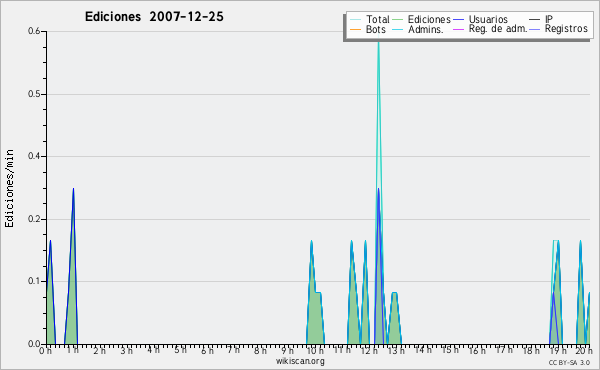This screenshot has width=600, height=370.
Task: Click the Ediciones/min y-axis title
Action: coord(9,189)
